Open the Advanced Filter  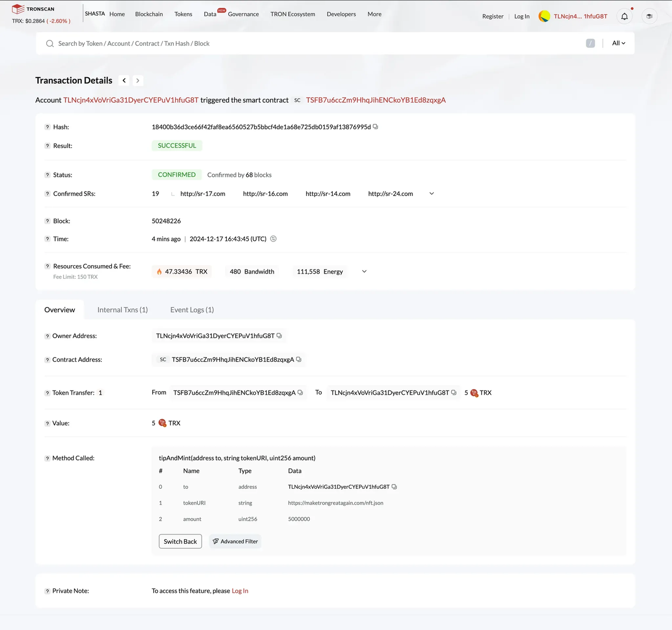(235, 541)
